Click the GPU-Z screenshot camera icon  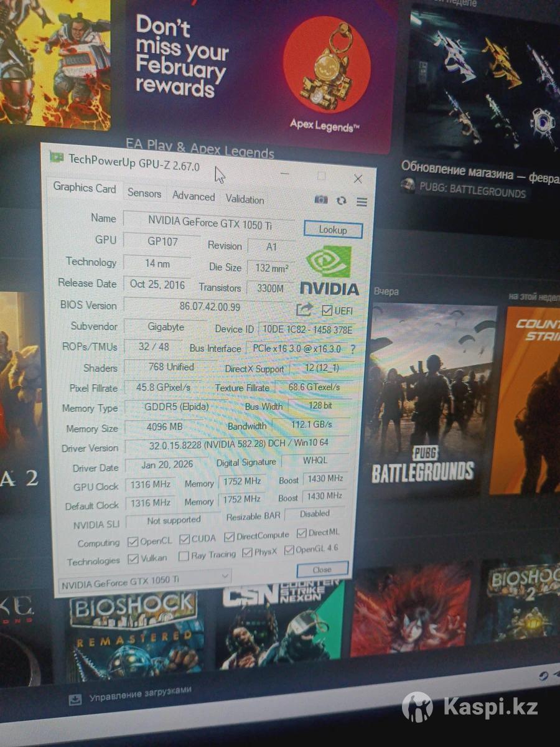point(321,199)
